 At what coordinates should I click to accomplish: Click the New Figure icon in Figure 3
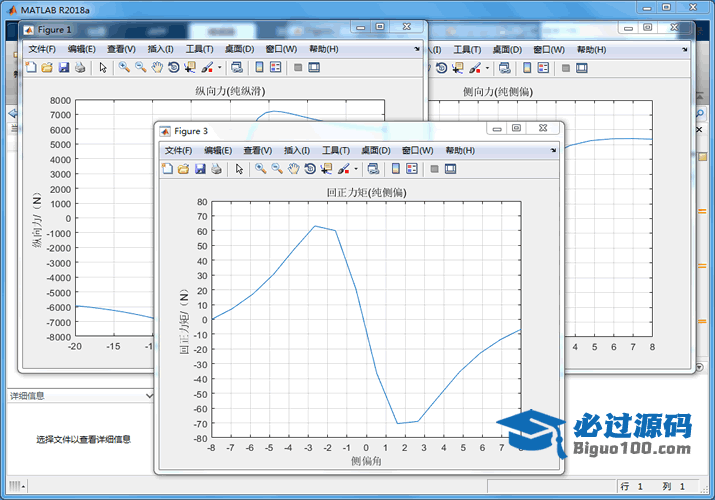tap(167, 169)
